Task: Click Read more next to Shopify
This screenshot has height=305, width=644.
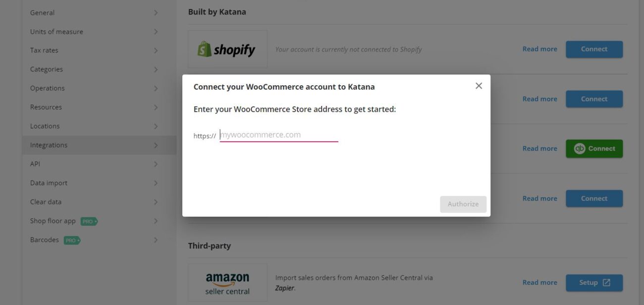Action: [x=539, y=49]
